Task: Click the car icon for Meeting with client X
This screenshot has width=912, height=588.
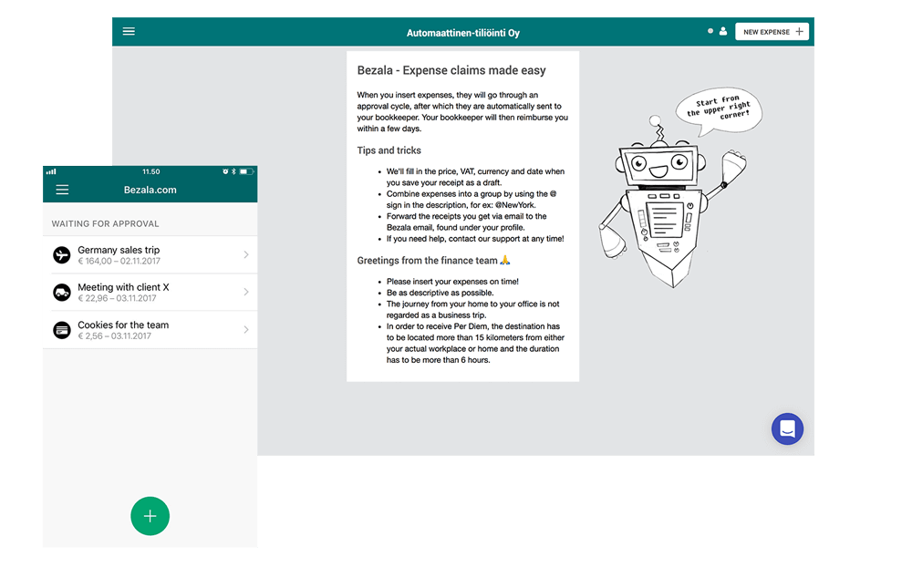Action: tap(62, 292)
